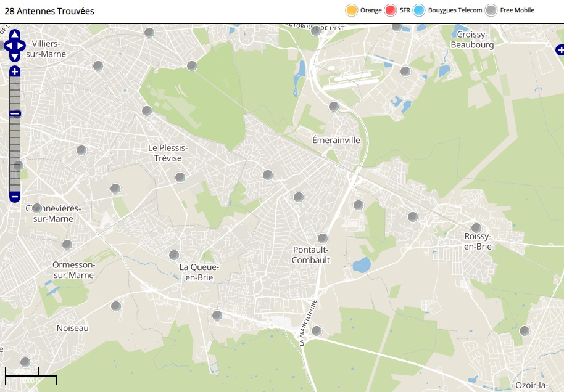Viewport: 564px width, 392px height.
Task: Pan the map left with the arrow
Action: click(7, 46)
